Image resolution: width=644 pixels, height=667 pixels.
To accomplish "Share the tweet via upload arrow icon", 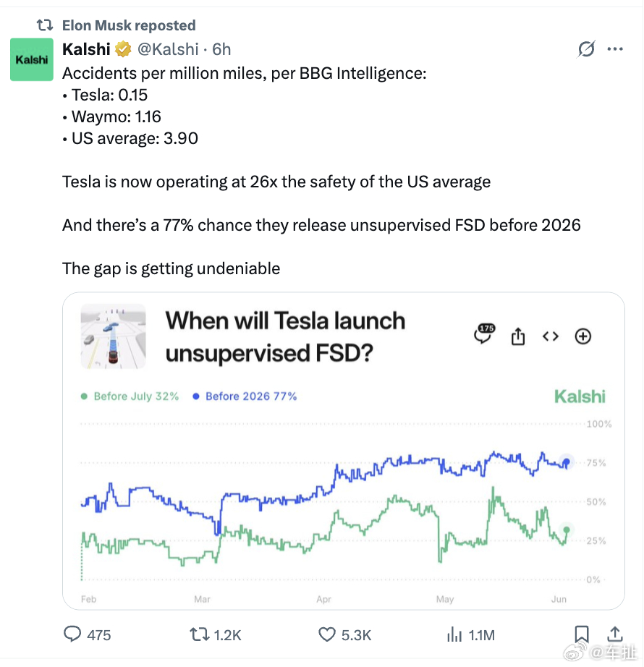I will (x=614, y=634).
